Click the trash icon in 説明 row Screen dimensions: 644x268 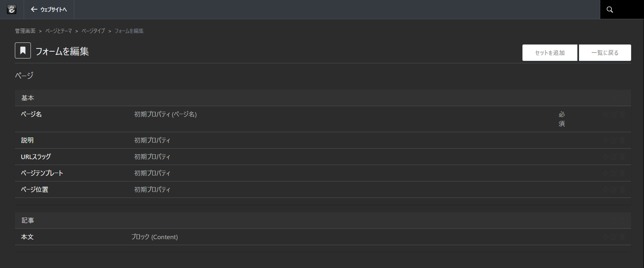click(x=622, y=140)
